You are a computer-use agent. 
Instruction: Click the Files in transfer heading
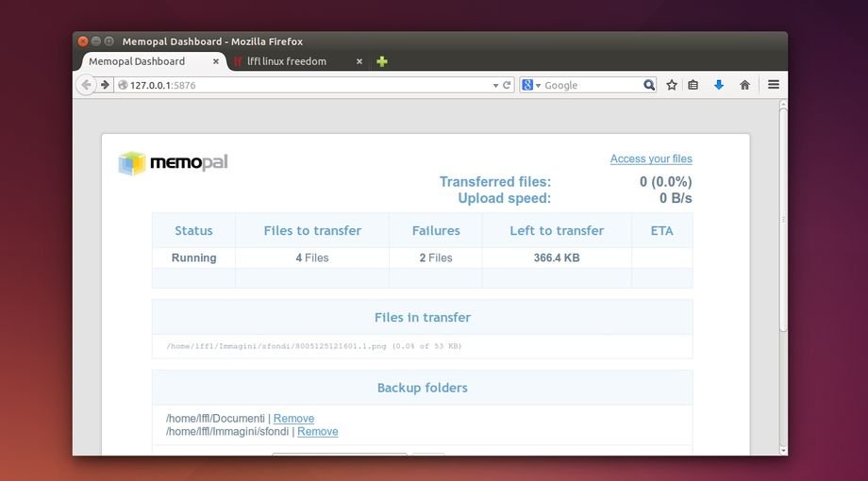tap(423, 317)
